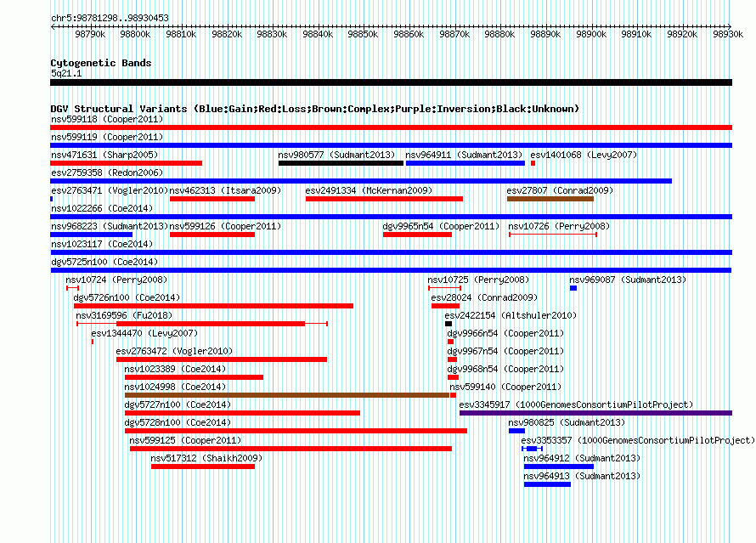
Task: Open nsv10726 (Perry2008) variant label
Action: click(559, 226)
